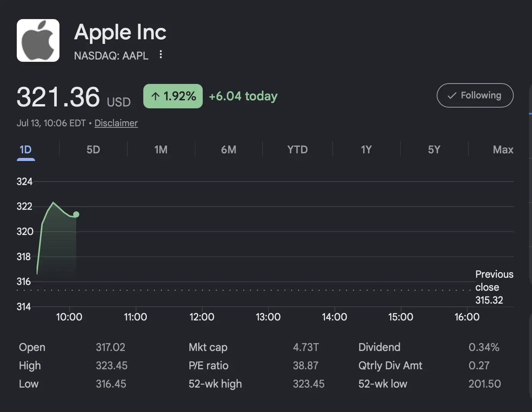Image resolution: width=532 pixels, height=412 pixels.
Task: Click the Apple logo icon
Action: (38, 40)
